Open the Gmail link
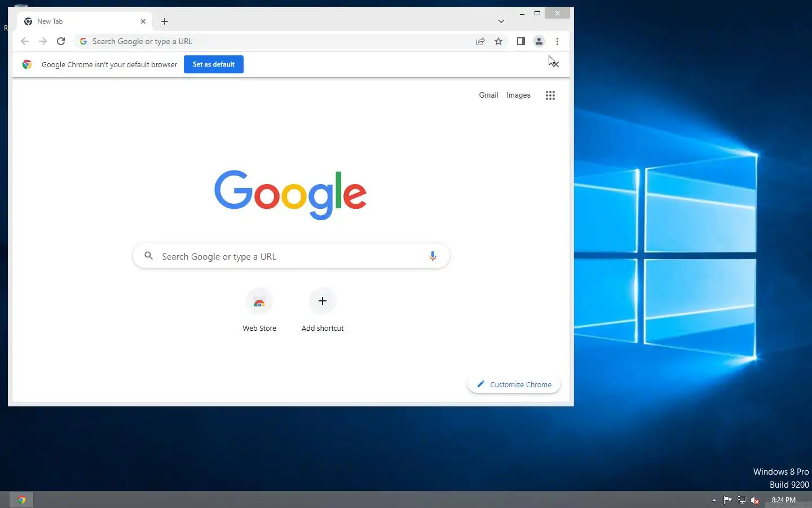 (x=488, y=95)
